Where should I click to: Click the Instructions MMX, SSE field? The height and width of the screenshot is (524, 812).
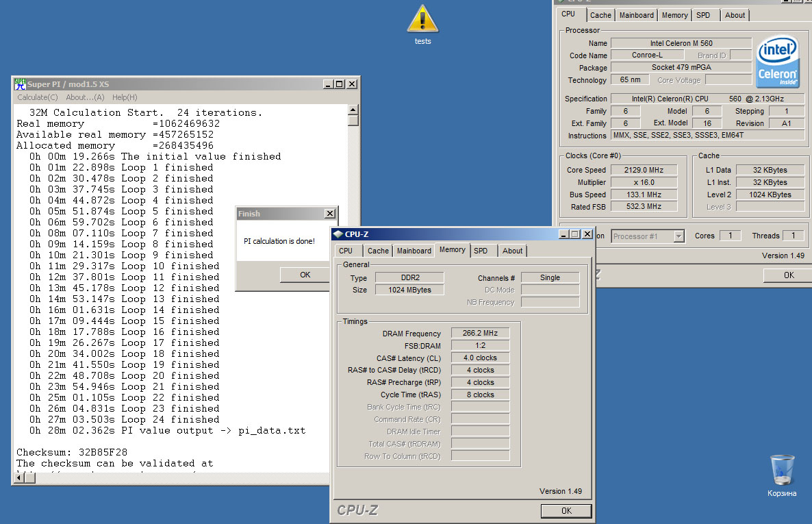pyautogui.click(x=707, y=135)
